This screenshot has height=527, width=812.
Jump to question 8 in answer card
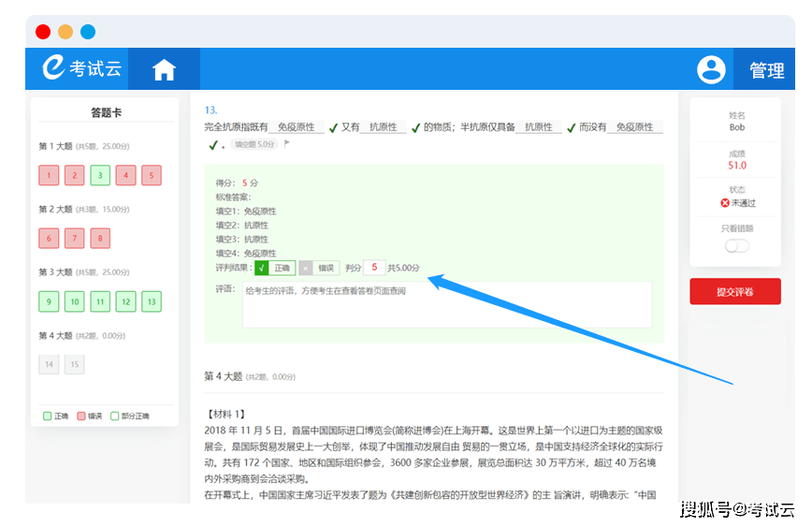tap(100, 239)
